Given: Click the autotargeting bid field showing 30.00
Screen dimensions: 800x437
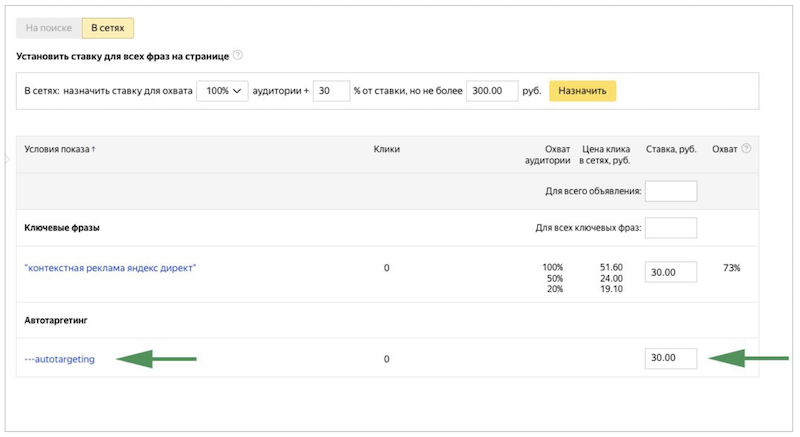Looking at the screenshot, I should point(671,358).
